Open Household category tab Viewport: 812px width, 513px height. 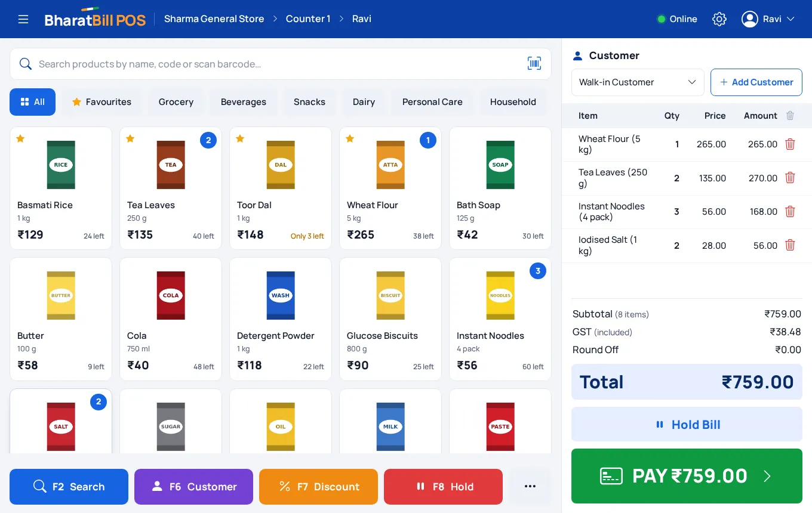(513, 102)
